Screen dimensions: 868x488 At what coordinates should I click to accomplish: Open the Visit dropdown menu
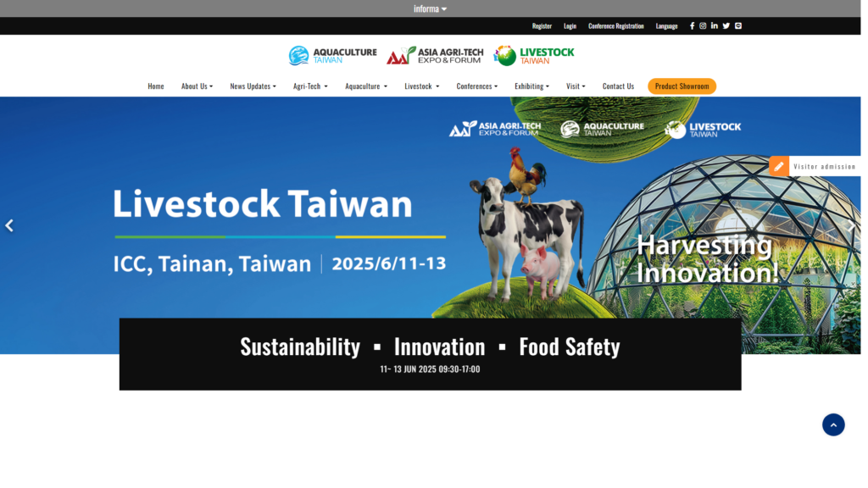pos(576,86)
